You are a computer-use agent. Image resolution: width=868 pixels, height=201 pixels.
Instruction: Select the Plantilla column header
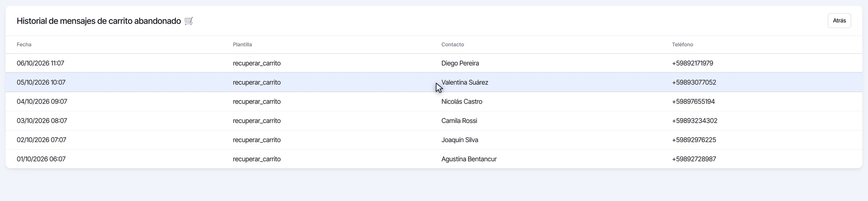pyautogui.click(x=242, y=44)
